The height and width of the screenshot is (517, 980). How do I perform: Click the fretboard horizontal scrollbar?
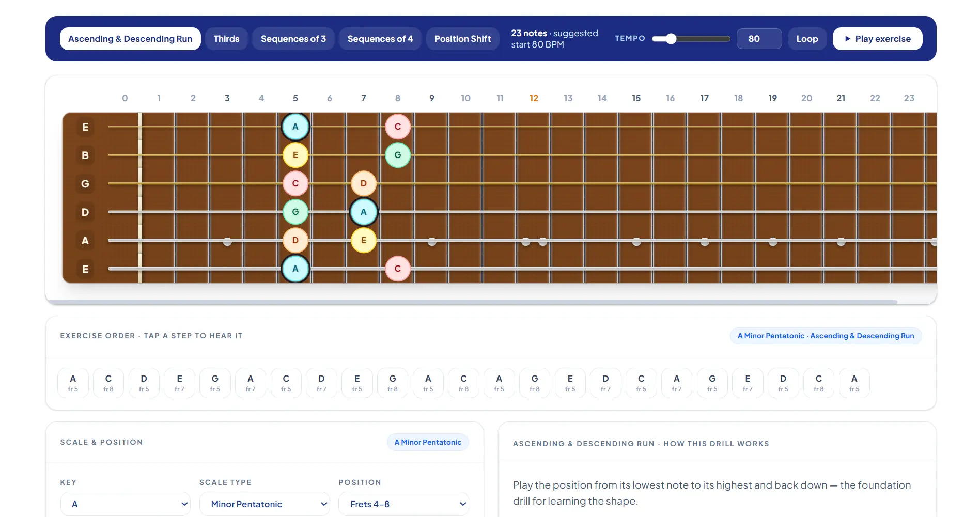click(x=472, y=302)
